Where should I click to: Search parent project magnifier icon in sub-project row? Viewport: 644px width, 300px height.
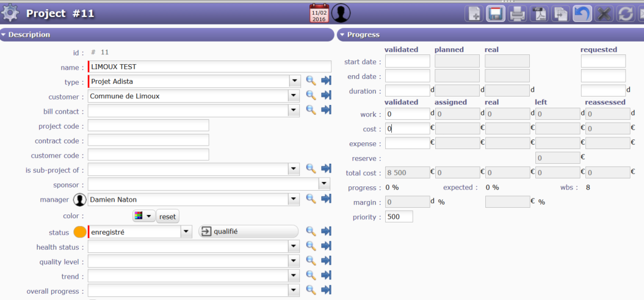[x=311, y=168]
